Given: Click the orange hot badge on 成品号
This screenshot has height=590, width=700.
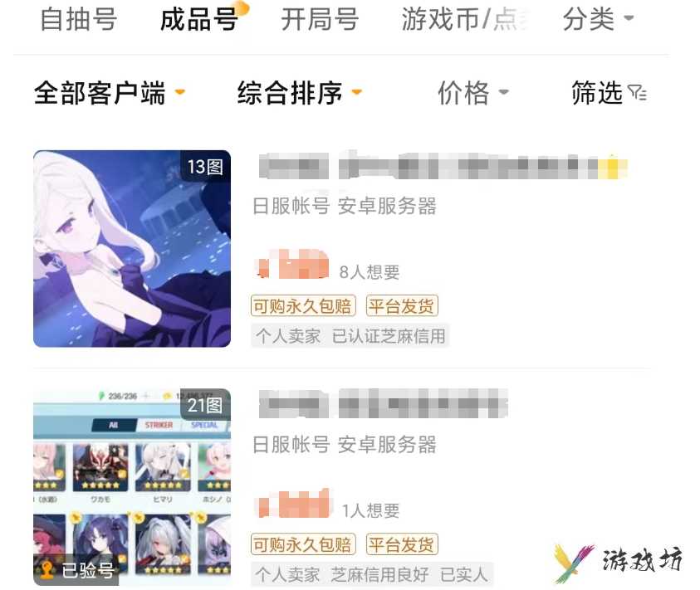Looking at the screenshot, I should 242,7.
